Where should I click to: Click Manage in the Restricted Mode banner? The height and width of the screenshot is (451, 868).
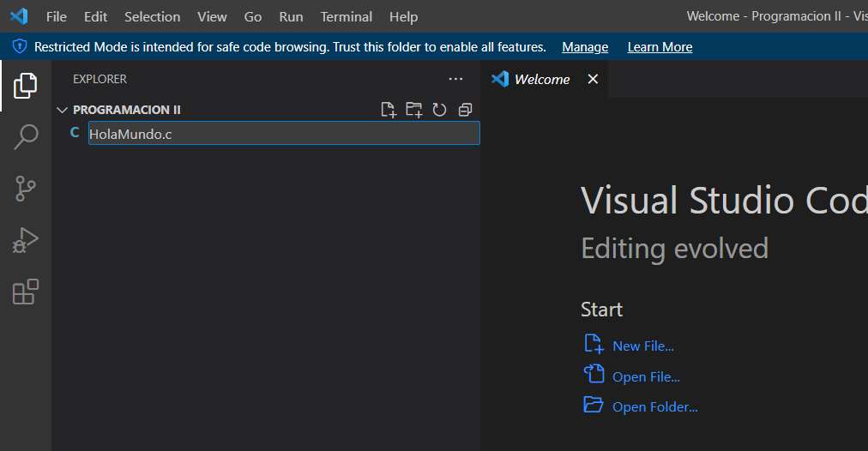pos(585,47)
